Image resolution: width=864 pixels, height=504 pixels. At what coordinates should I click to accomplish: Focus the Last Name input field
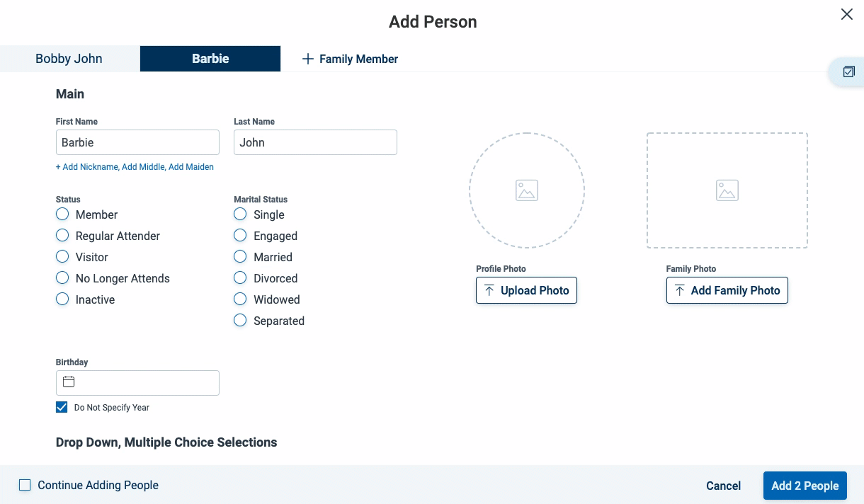[x=315, y=142]
